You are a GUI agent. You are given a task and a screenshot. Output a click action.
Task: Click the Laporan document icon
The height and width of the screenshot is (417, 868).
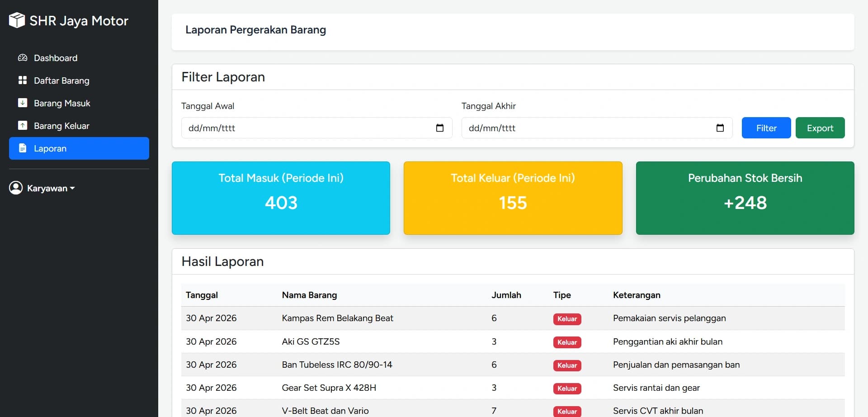23,148
